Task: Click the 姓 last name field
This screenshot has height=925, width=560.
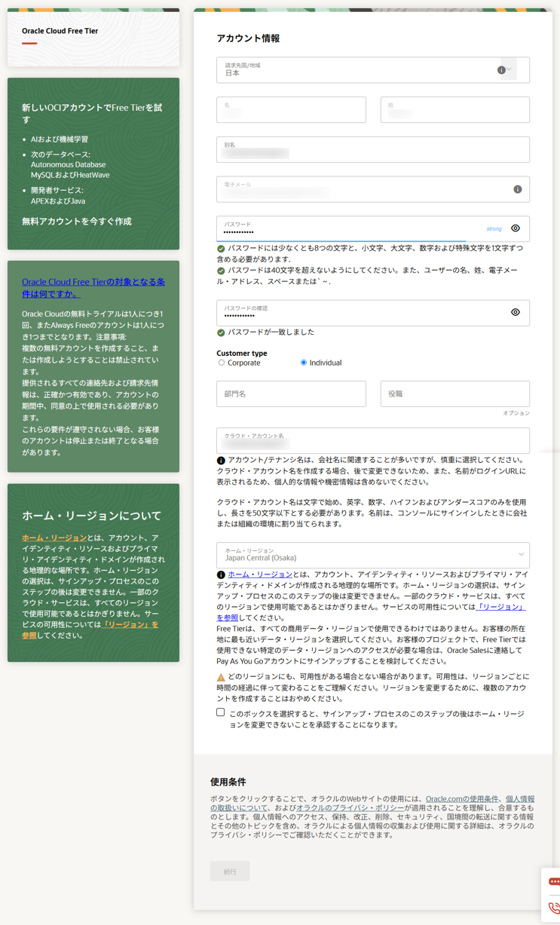Action: [x=455, y=110]
